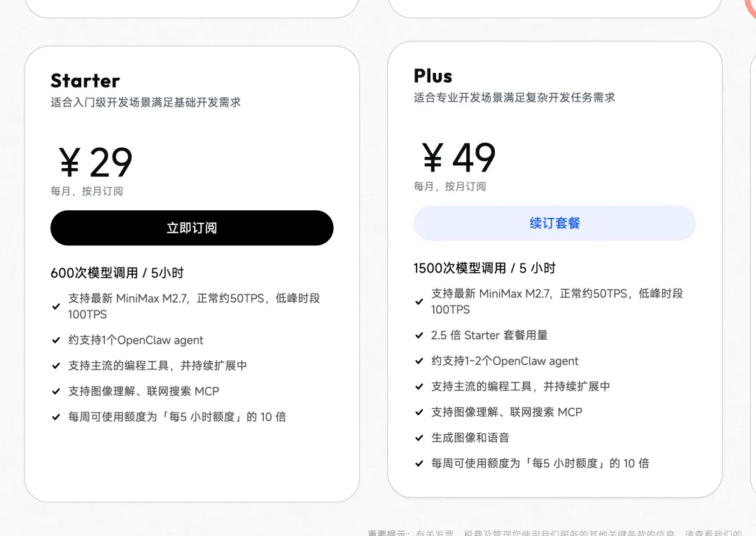This screenshot has height=536, width=756.
Task: Click the ¥29 monthly price
Action: tap(96, 163)
